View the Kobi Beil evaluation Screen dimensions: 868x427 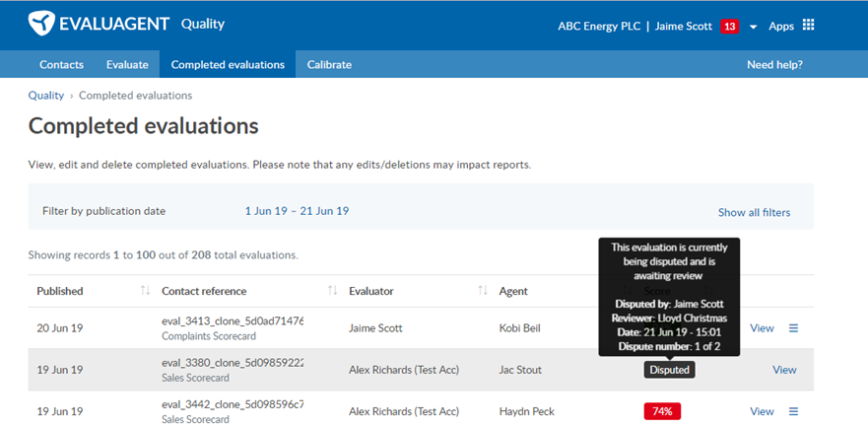pyautogui.click(x=762, y=327)
